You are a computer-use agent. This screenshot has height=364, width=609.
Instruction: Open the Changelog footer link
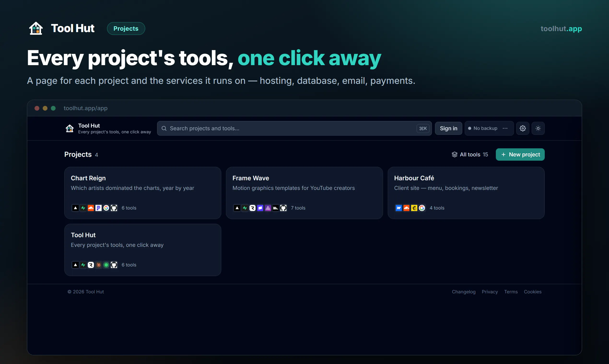pyautogui.click(x=464, y=292)
